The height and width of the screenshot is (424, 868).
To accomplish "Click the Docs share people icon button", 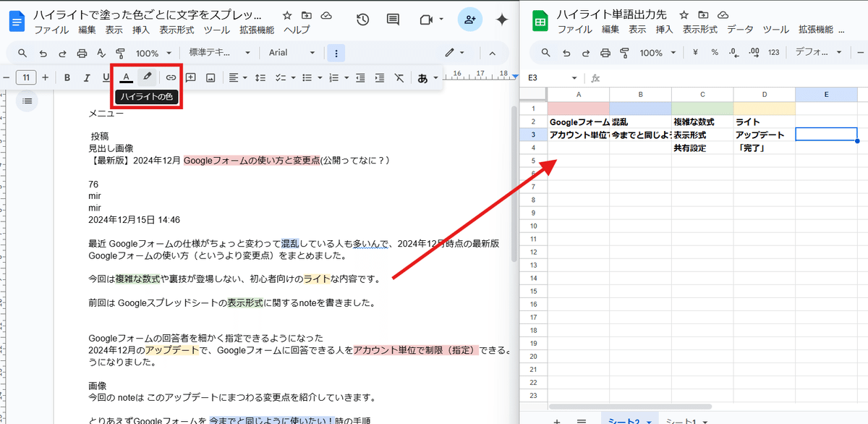I will 471,20.
